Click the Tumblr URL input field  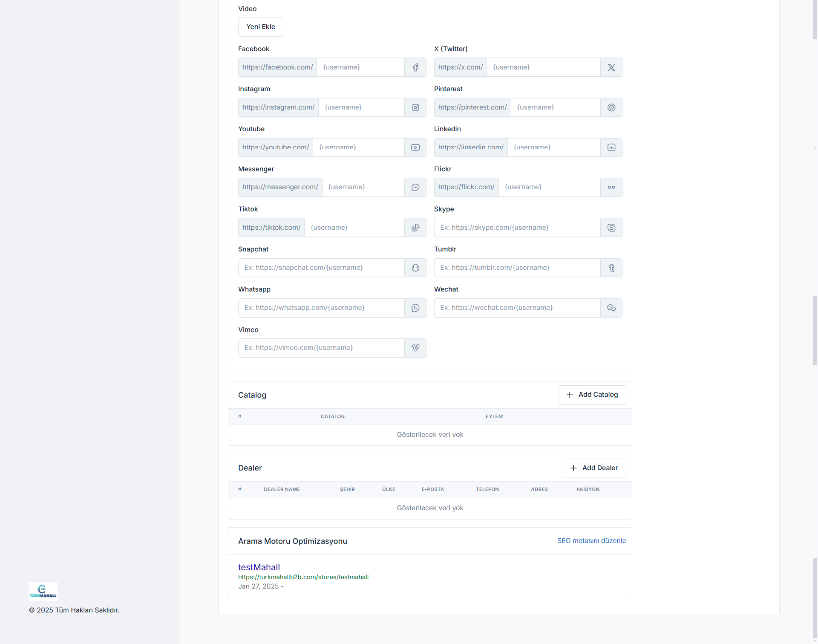tap(517, 268)
